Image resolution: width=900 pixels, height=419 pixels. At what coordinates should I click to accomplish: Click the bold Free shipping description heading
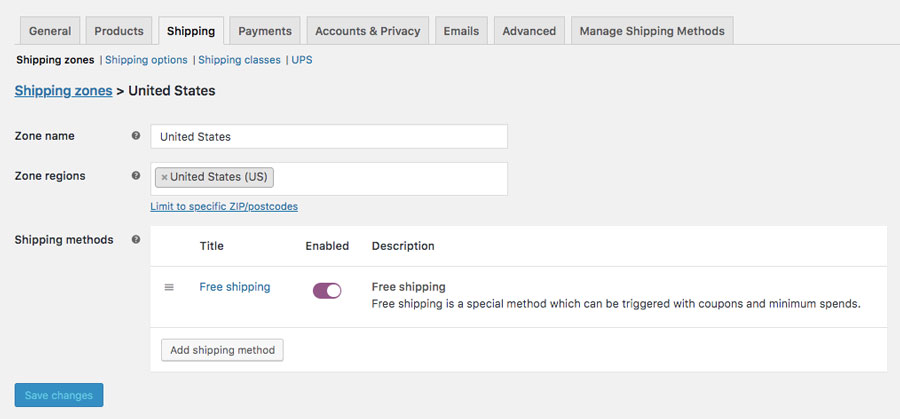click(x=409, y=286)
